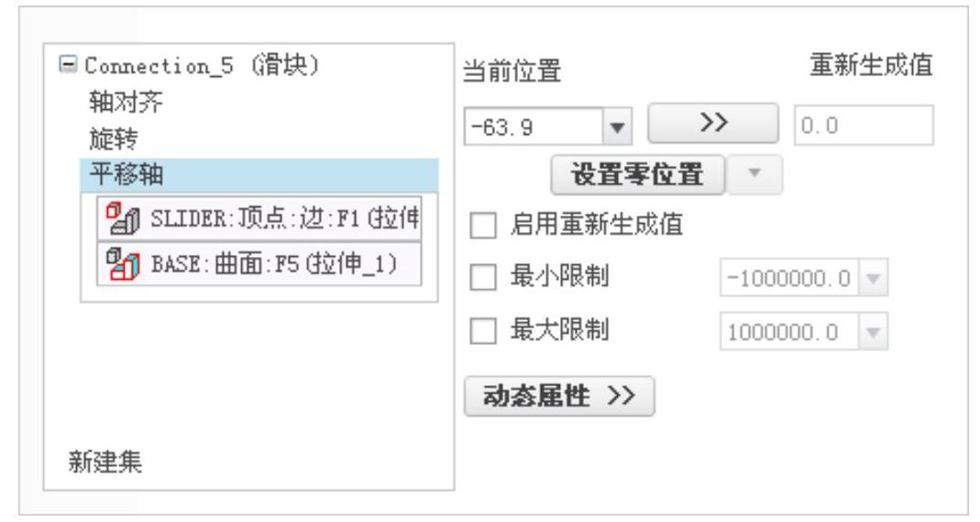The height and width of the screenshot is (522, 980).
Task: Select the 旋转 constraint item
Action: point(113,139)
